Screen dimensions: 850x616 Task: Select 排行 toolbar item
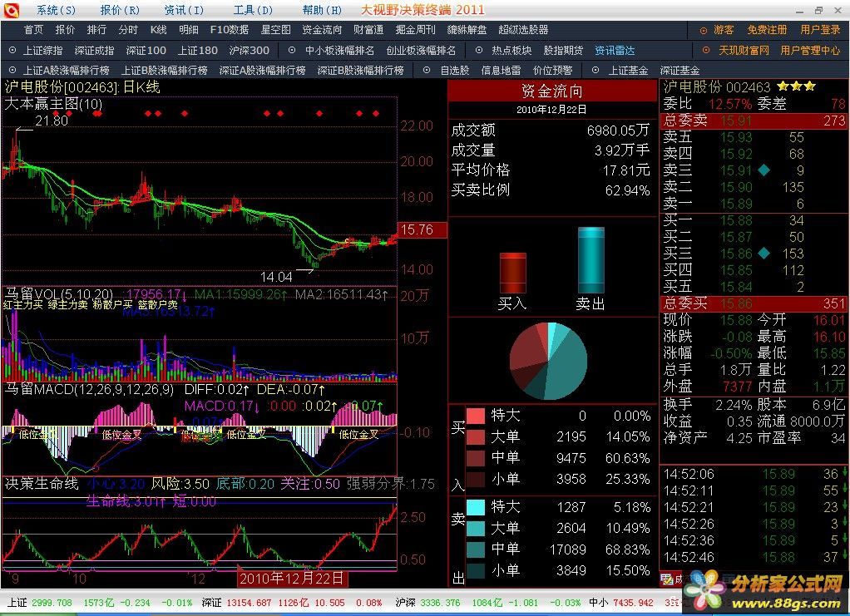pyautogui.click(x=96, y=30)
